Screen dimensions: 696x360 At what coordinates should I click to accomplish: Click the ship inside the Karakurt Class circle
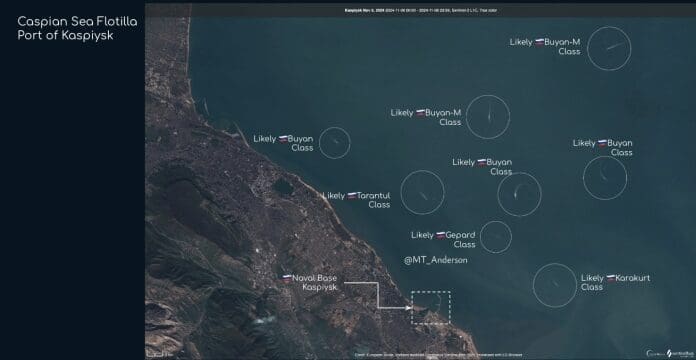point(555,284)
